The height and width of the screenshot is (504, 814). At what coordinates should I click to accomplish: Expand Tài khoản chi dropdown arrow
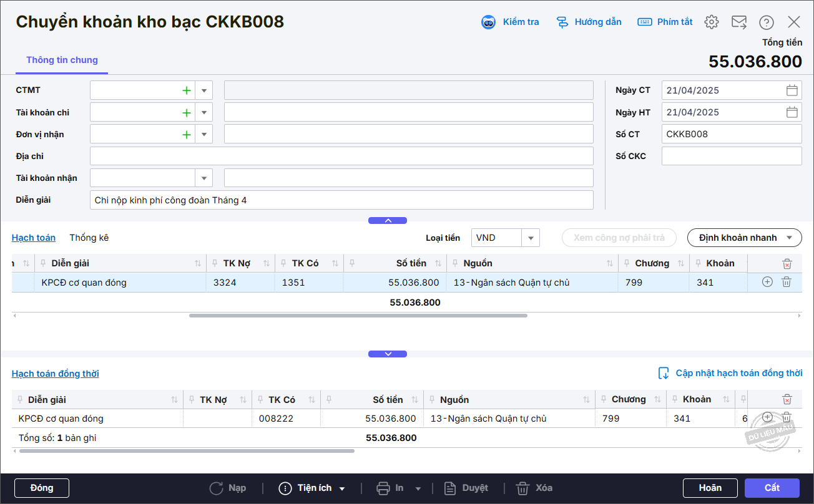(204, 113)
